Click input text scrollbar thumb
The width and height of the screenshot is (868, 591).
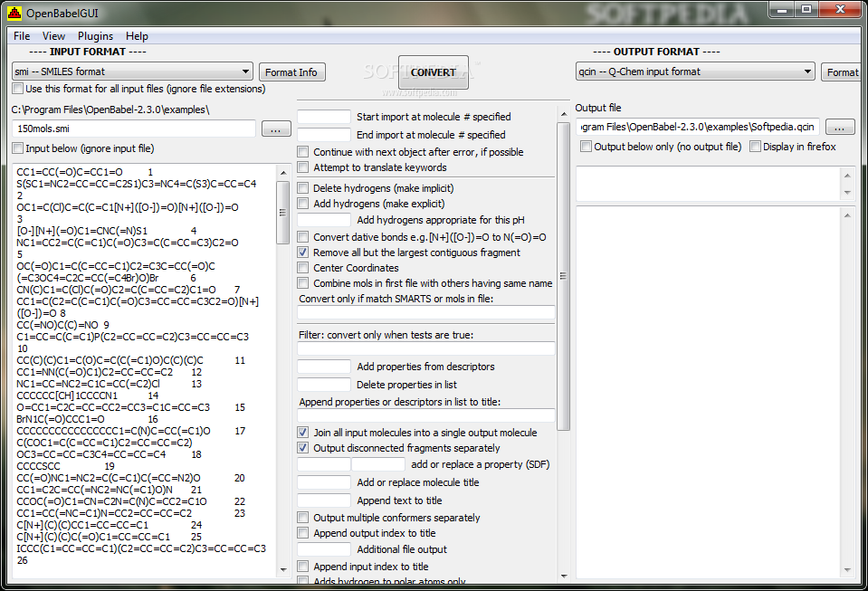pos(283,213)
